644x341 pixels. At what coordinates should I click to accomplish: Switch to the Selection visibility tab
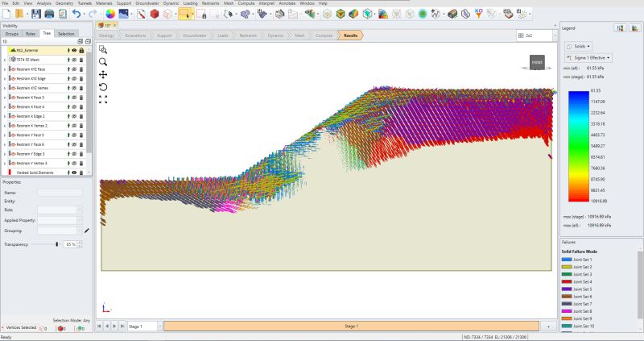coord(66,34)
